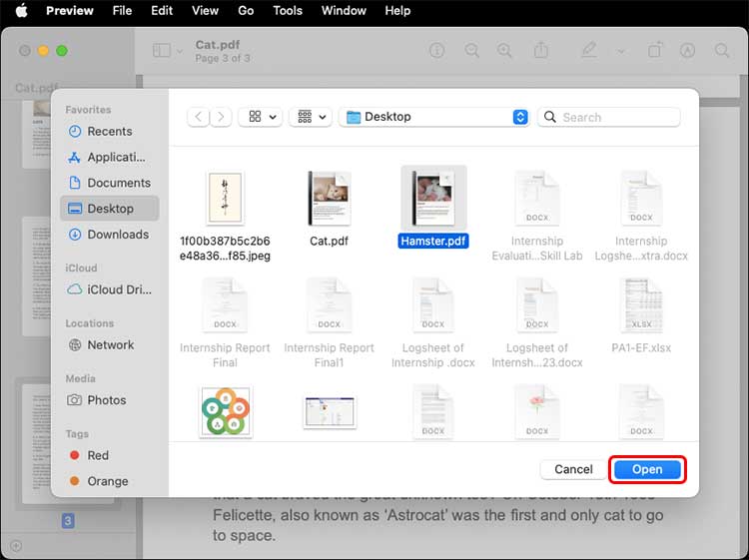Go forward with the right chevron
Screen dimensions: 749x560
(x=221, y=117)
